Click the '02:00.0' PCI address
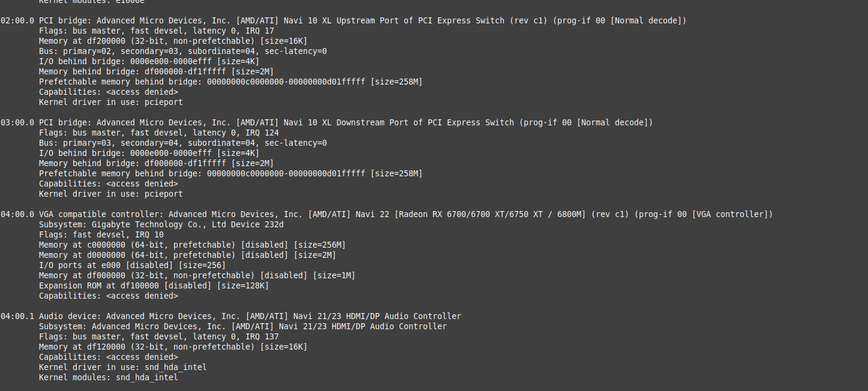This screenshot has width=868, height=391. pyautogui.click(x=17, y=20)
